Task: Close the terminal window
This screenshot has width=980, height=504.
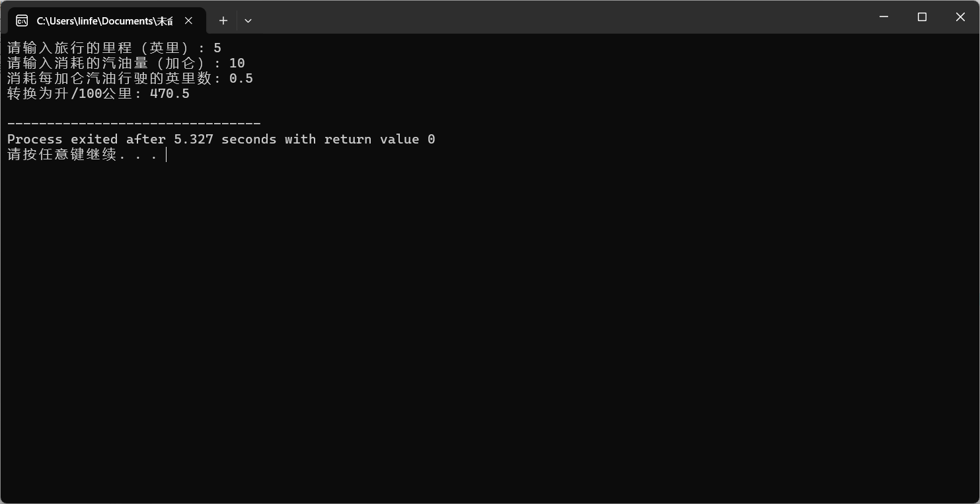Action: pos(960,17)
